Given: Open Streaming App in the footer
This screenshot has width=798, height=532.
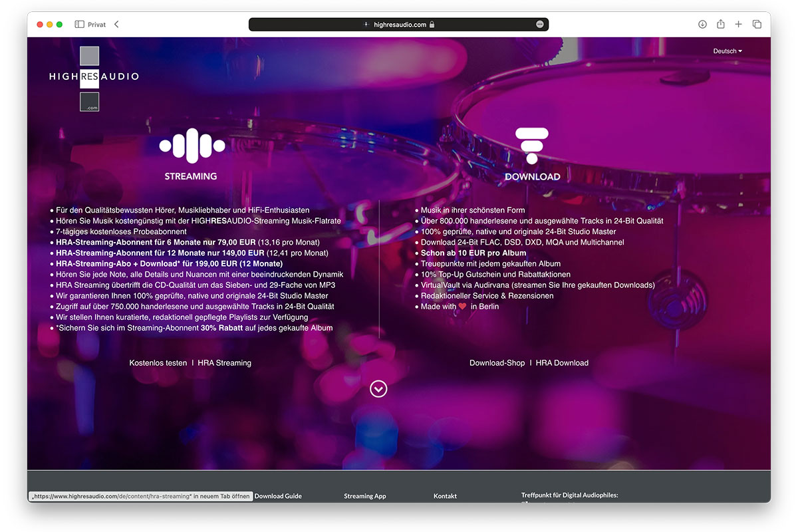Looking at the screenshot, I should tap(365, 496).
